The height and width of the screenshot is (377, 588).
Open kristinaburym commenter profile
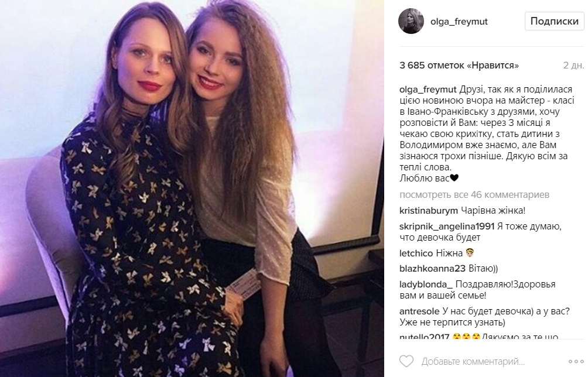[x=429, y=211]
